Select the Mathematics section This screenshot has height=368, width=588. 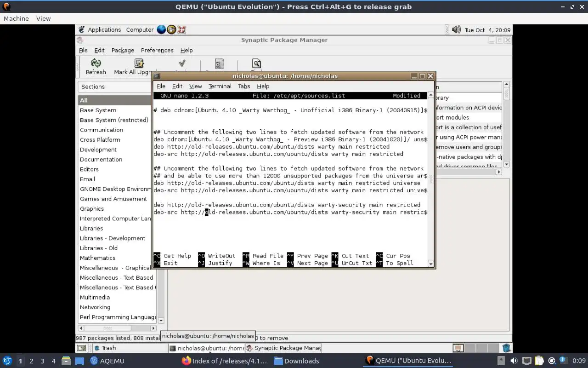pos(97,258)
